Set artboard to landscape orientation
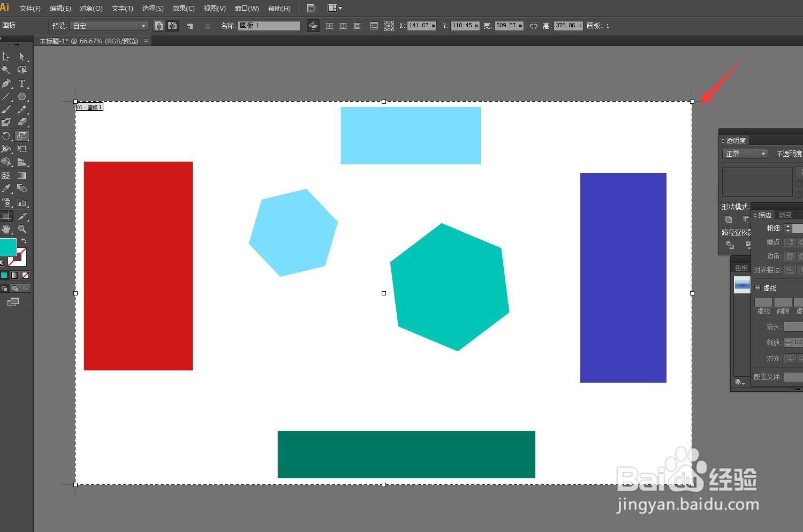Screen dimensions: 803x532 172,26
